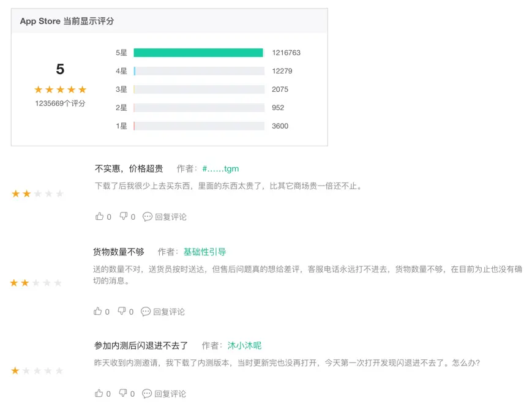Click 回复评论 on the first review

point(172,216)
